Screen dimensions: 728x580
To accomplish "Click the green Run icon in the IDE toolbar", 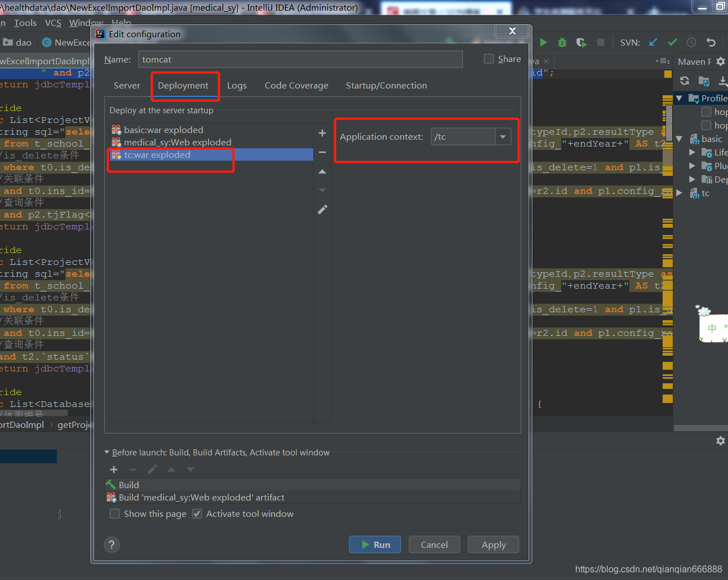I will (543, 42).
